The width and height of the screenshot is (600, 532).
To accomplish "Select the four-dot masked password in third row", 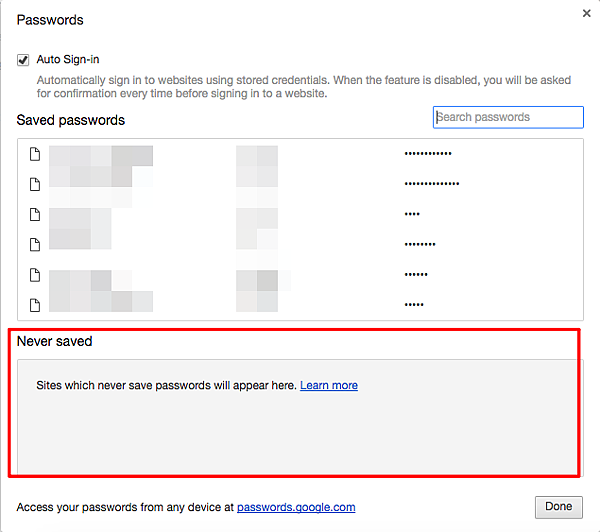I will point(412,214).
